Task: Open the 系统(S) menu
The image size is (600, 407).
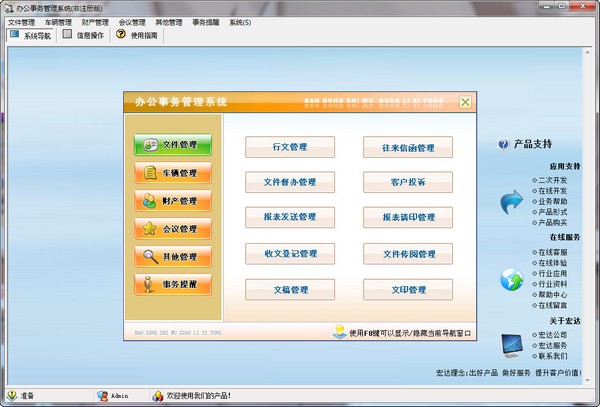Action: pos(240,23)
